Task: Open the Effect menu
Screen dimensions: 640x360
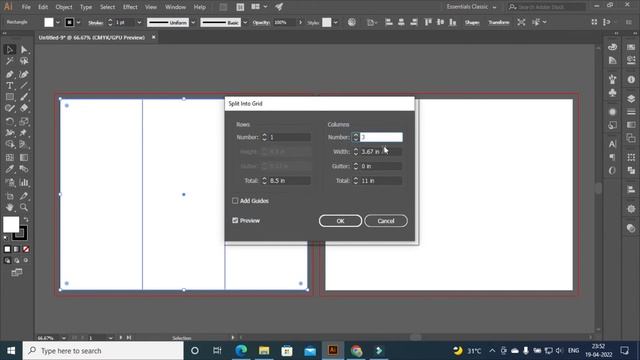Action: 130,7
